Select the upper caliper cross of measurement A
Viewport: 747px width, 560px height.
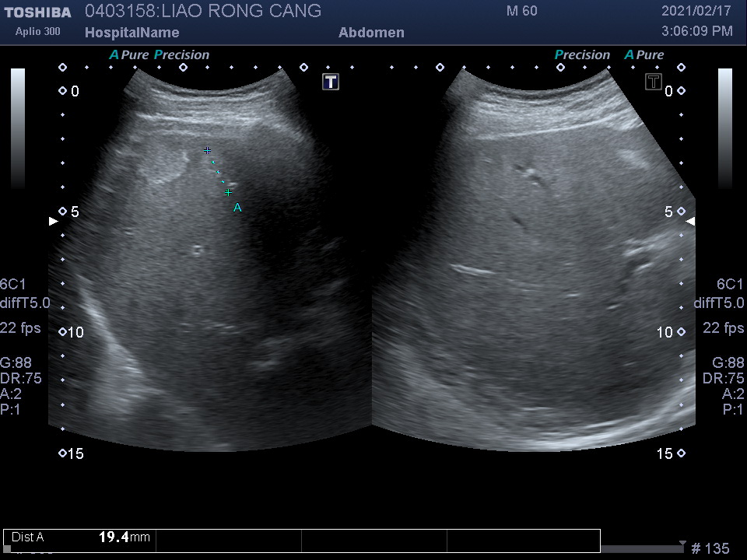point(207,149)
